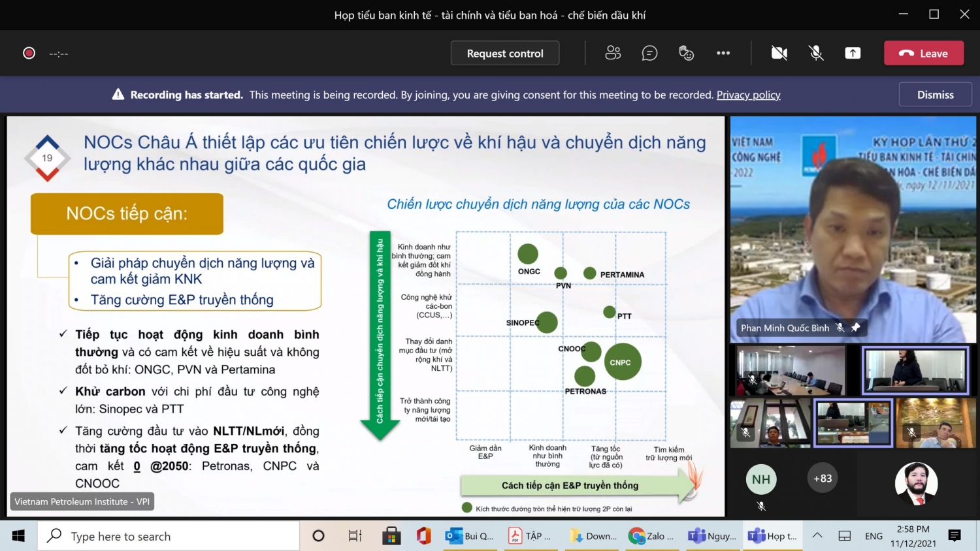Click the recording indicator icon
Screen dimensions: 980x551
(x=29, y=53)
